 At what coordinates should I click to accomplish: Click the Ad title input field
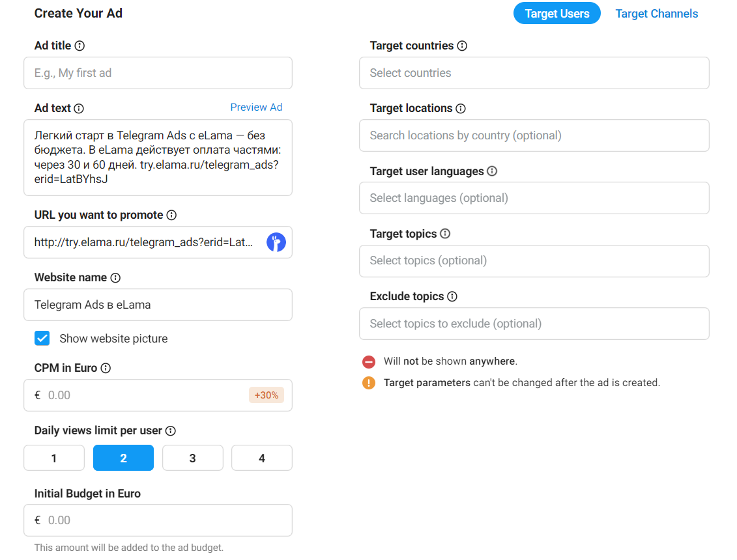[x=158, y=73]
